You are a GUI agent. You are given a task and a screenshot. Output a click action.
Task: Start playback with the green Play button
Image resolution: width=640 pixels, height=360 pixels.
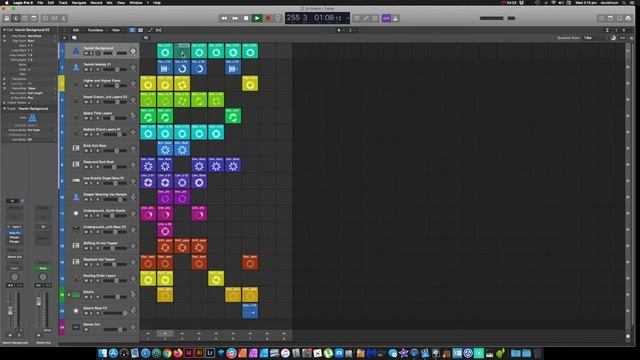click(x=257, y=18)
